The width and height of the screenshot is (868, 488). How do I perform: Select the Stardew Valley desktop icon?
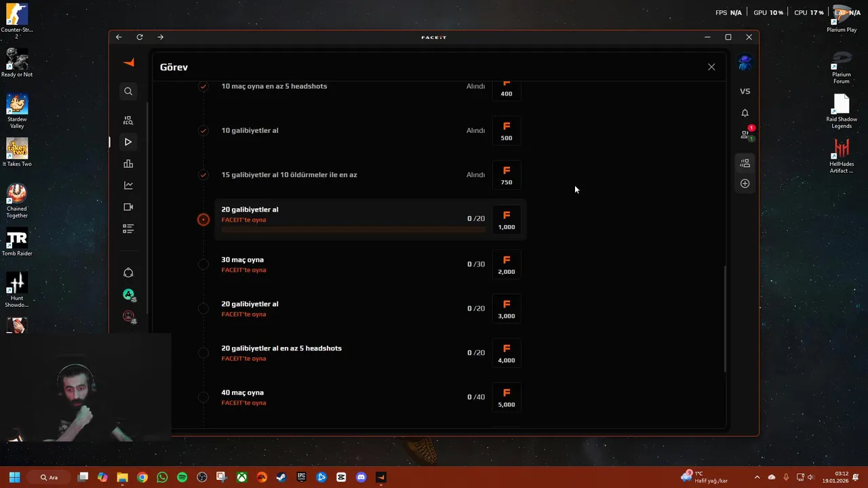pyautogui.click(x=17, y=110)
